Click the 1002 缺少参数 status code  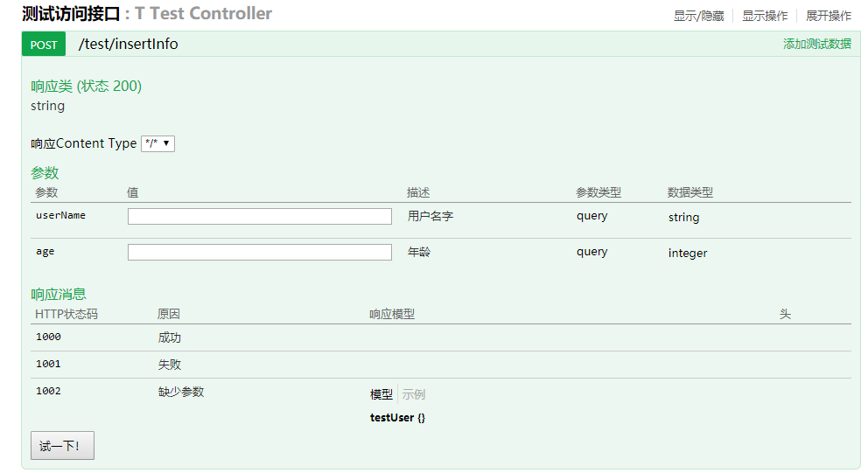click(x=48, y=392)
